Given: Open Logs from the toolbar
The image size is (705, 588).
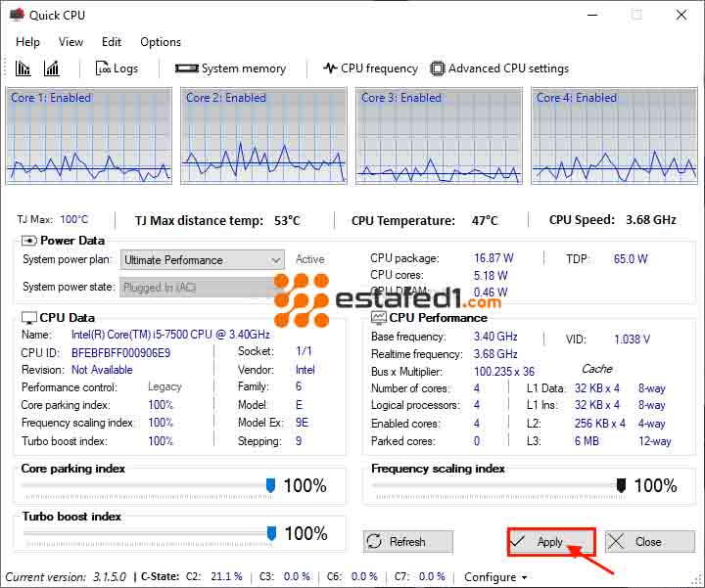Looking at the screenshot, I should pos(117,68).
